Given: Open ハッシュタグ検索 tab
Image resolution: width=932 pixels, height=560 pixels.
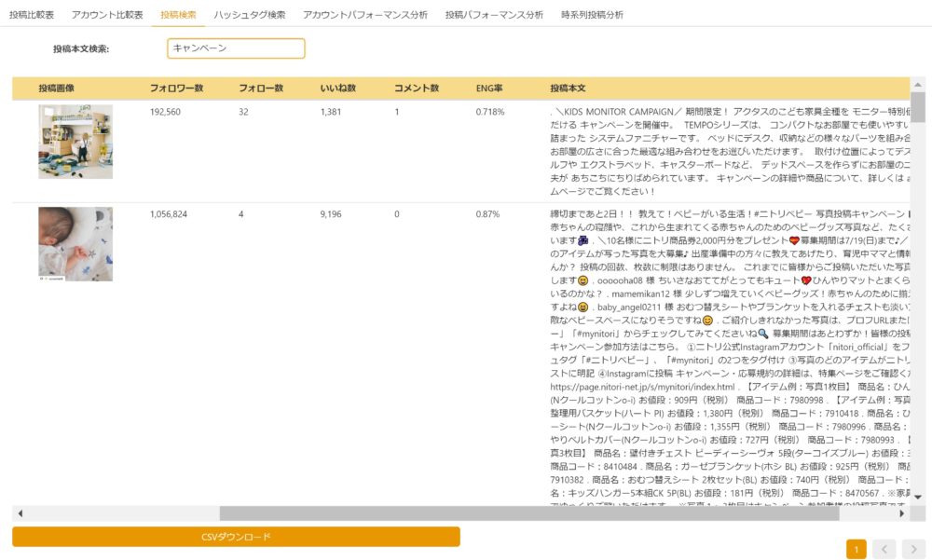Looking at the screenshot, I should [x=250, y=15].
